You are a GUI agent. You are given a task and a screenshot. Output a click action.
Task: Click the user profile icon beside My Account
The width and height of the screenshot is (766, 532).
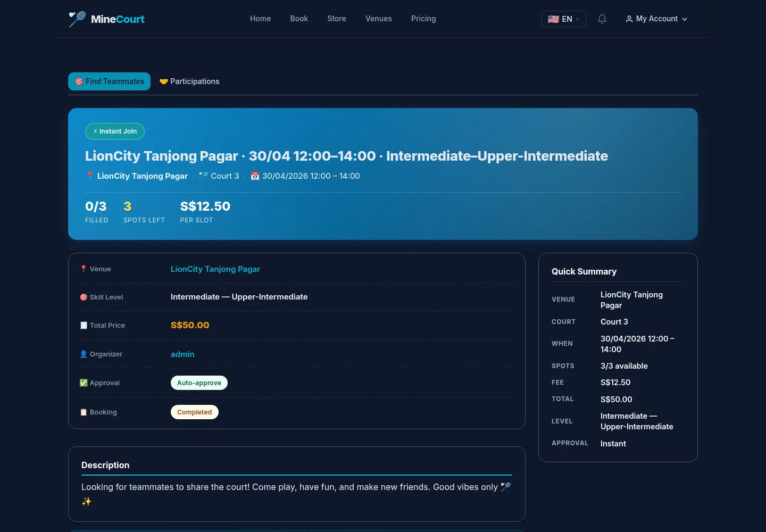pos(629,19)
